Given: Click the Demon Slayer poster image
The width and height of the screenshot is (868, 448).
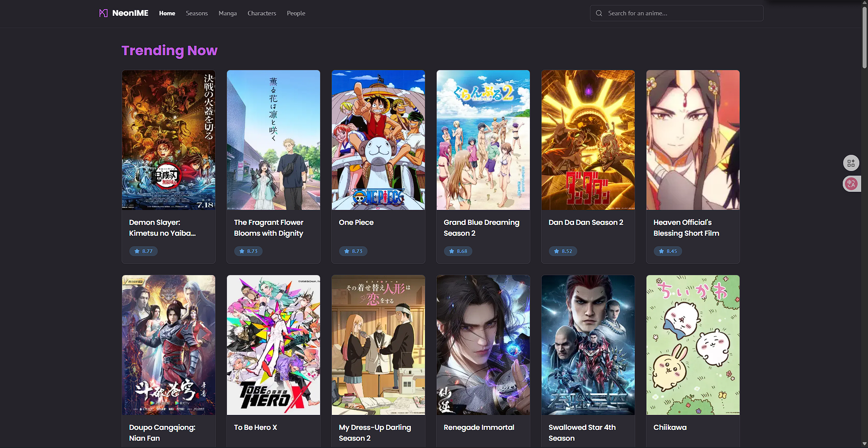Looking at the screenshot, I should [x=169, y=140].
